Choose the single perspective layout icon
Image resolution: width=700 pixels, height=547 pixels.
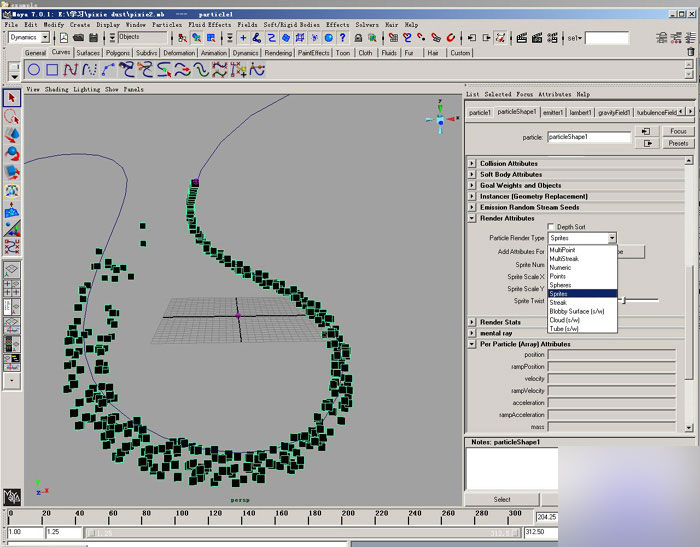point(12,269)
